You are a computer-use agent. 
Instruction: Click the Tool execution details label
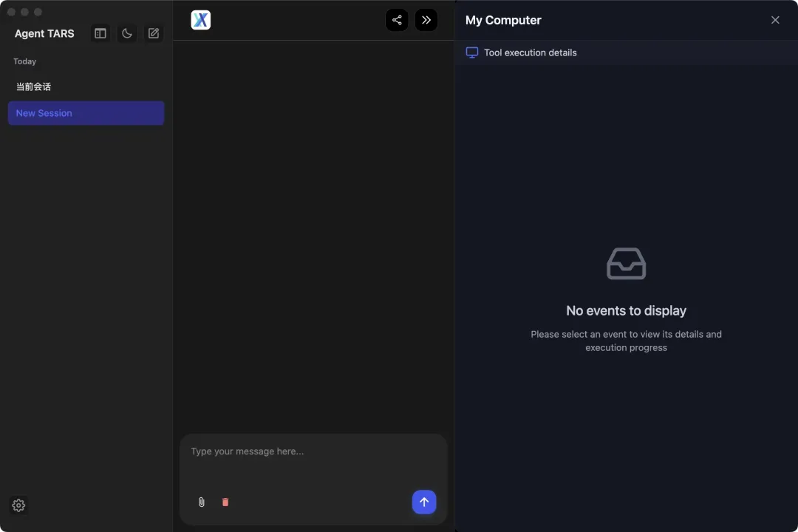point(531,52)
